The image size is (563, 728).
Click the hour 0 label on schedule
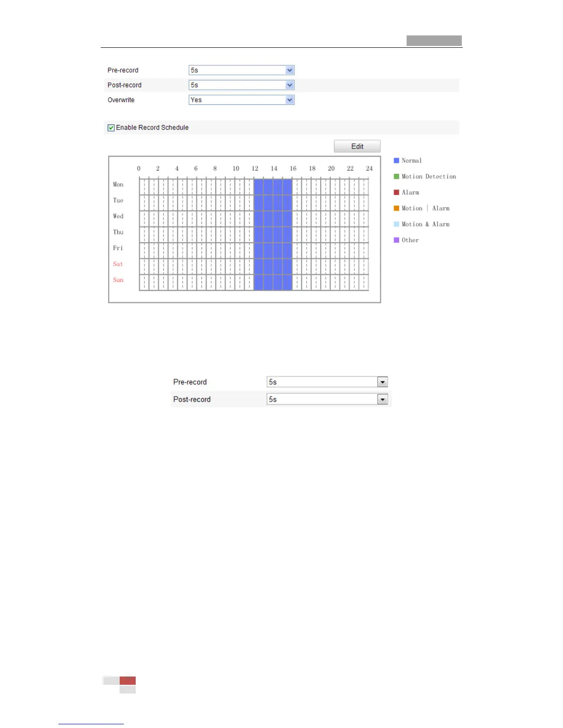click(138, 169)
